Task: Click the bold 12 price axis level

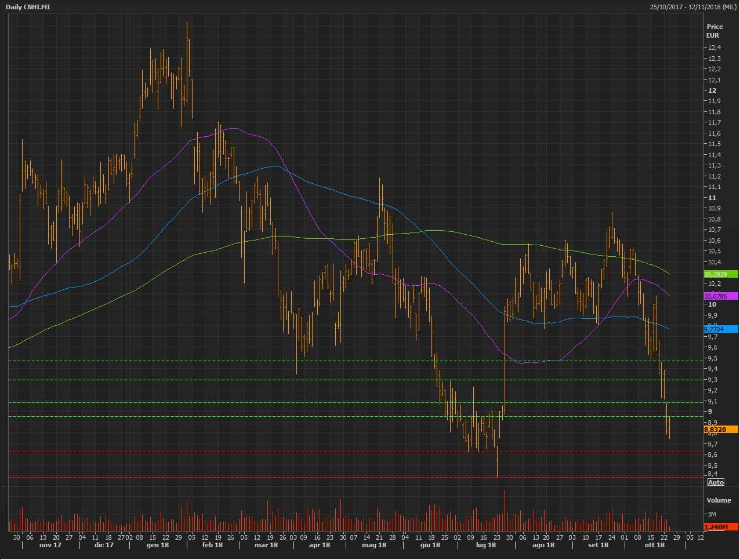Action: pyautogui.click(x=712, y=90)
